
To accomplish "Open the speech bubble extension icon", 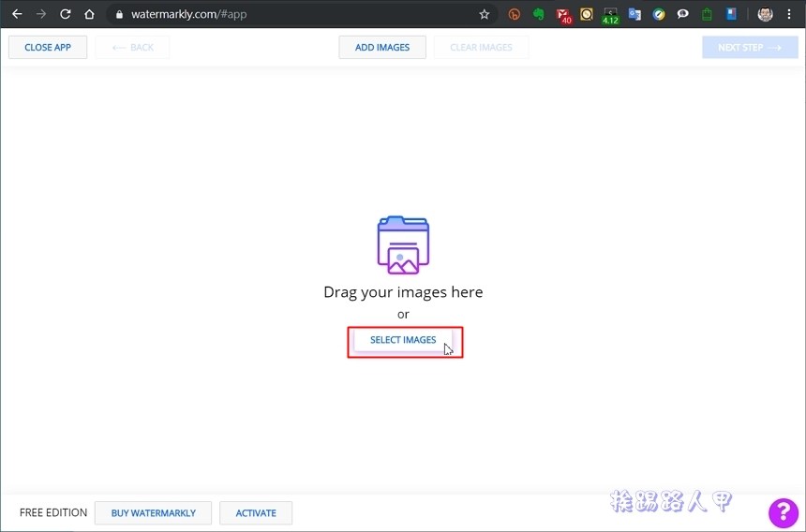I will (x=682, y=14).
